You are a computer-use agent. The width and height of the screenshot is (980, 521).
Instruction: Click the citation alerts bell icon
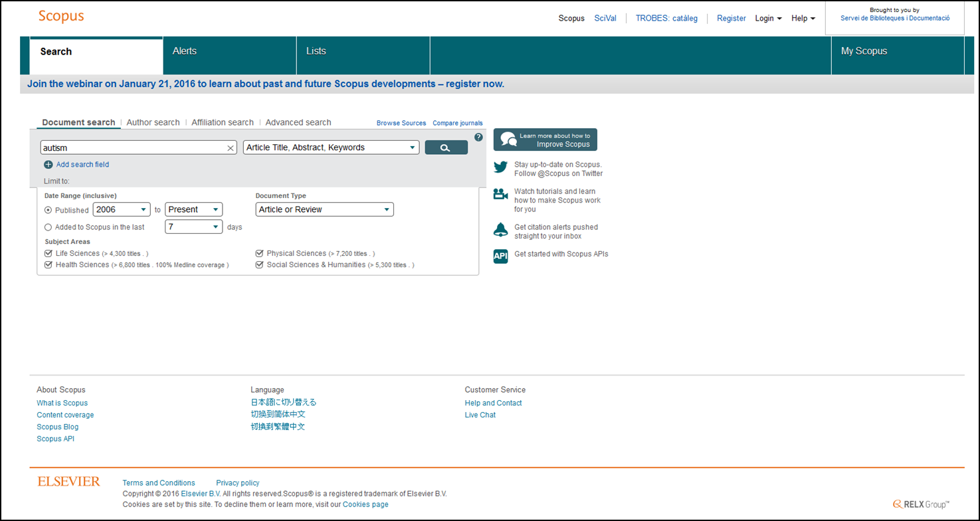[501, 230]
